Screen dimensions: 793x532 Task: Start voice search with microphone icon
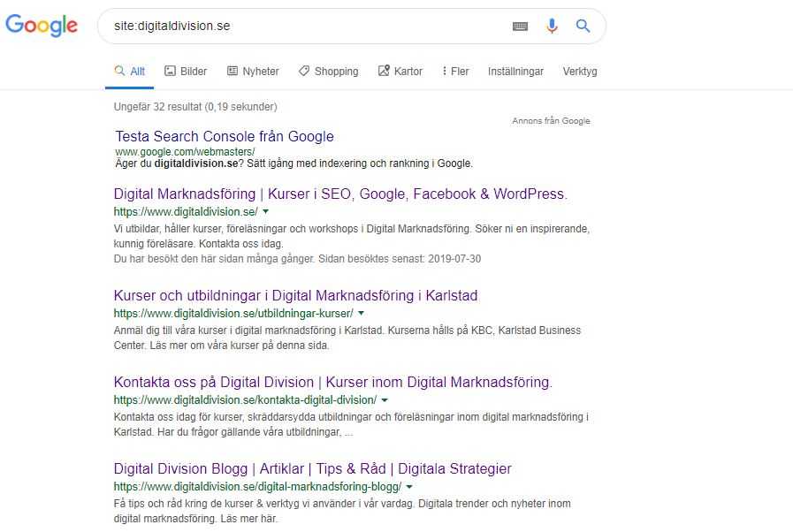[x=552, y=26]
